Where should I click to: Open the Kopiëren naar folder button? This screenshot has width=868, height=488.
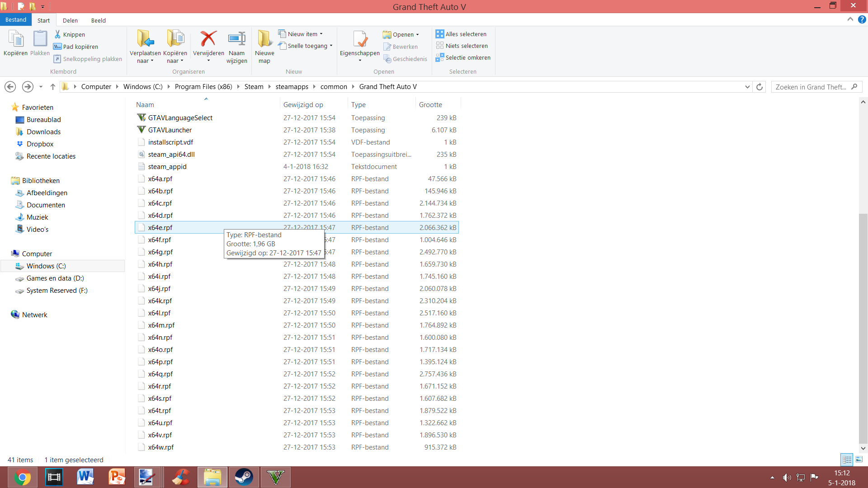tap(175, 47)
